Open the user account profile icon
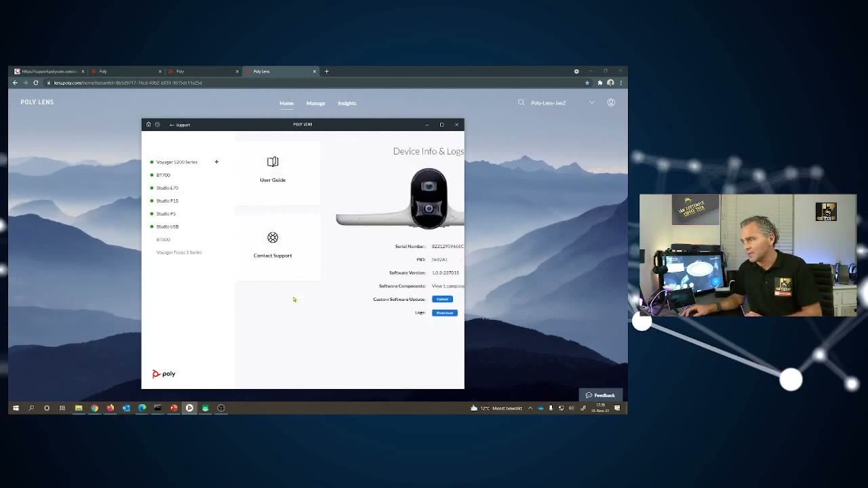This screenshot has width=868, height=488. coord(611,102)
